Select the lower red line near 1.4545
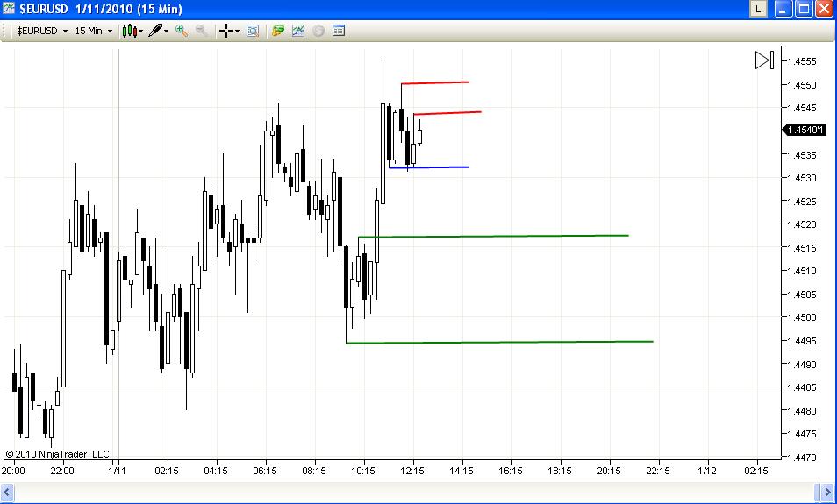Image resolution: width=837 pixels, height=504 pixels. 447,113
